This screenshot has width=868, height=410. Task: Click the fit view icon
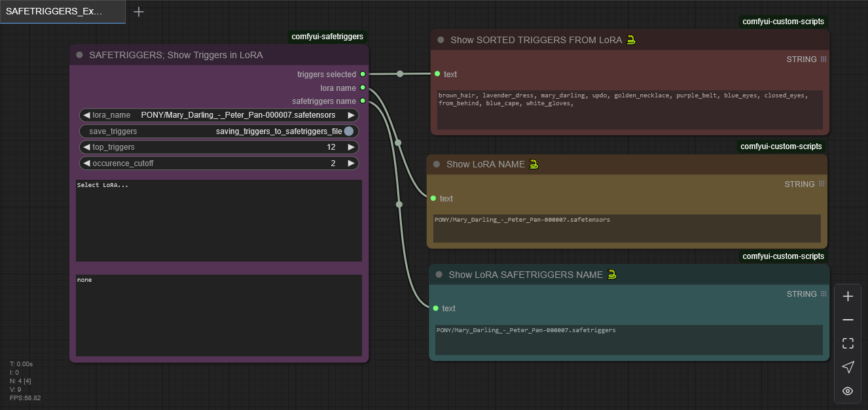click(x=848, y=343)
